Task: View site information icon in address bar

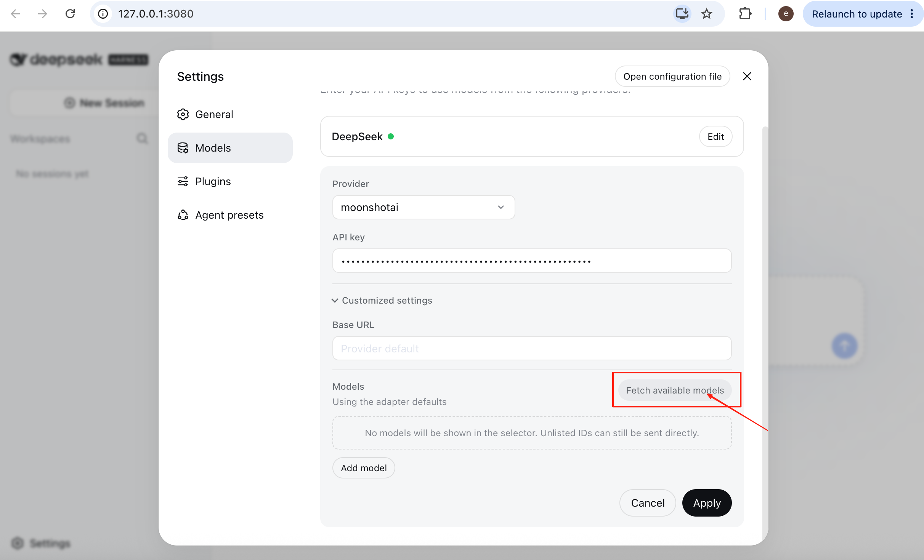Action: 103,14
